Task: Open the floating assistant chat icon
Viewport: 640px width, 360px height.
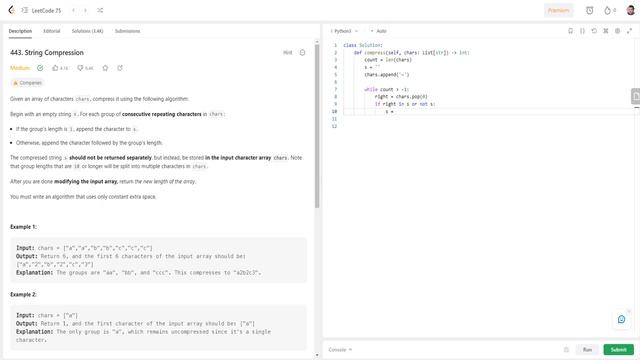Action: [x=621, y=319]
